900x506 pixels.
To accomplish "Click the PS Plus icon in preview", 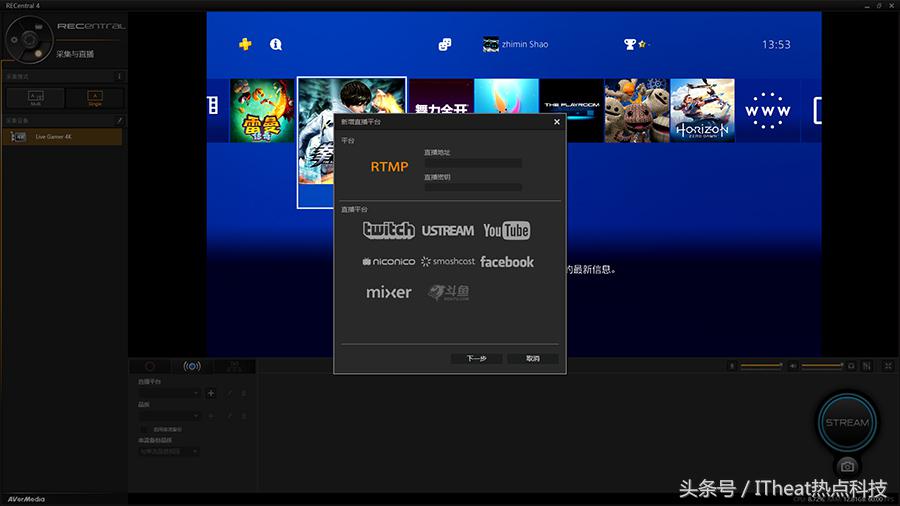I will (245, 44).
